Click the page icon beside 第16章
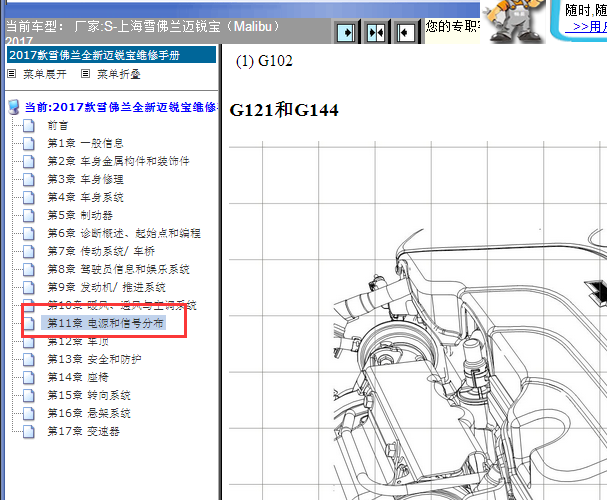 28,414
